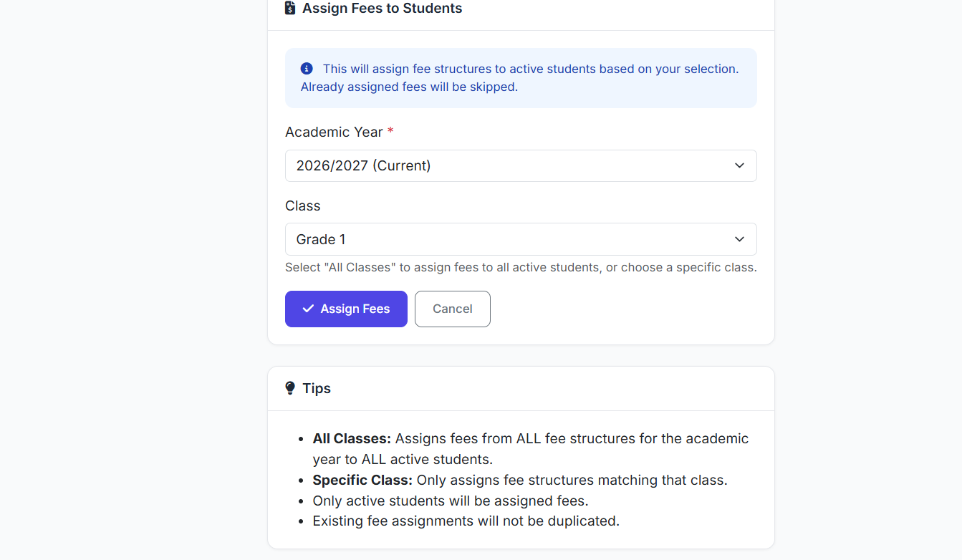Click the Class field label
The width and height of the screenshot is (962, 560).
coord(302,206)
